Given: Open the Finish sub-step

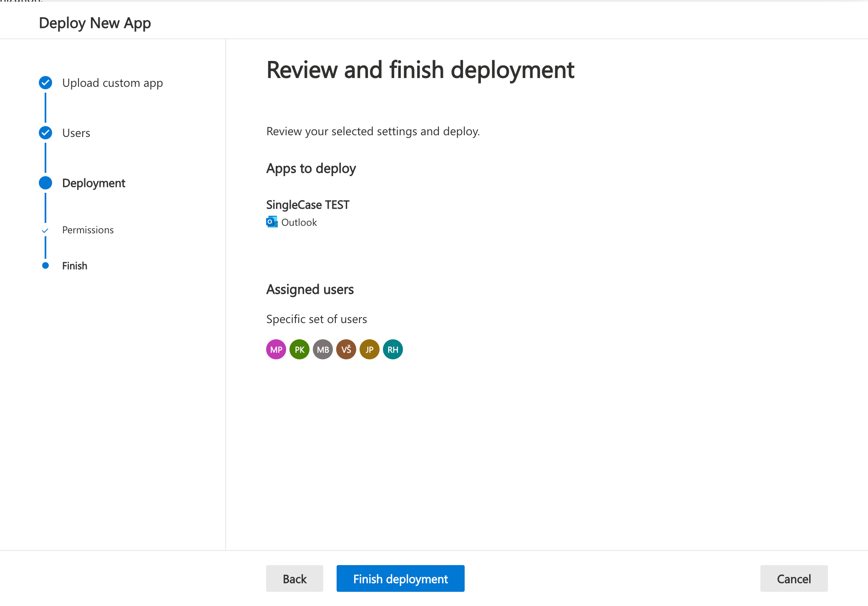Looking at the screenshot, I should (75, 266).
